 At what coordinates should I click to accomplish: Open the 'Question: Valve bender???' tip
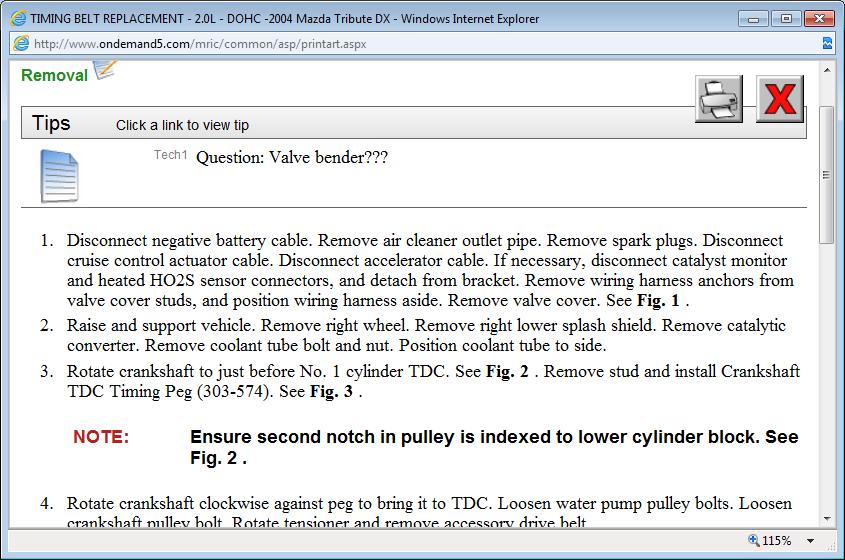click(292, 157)
